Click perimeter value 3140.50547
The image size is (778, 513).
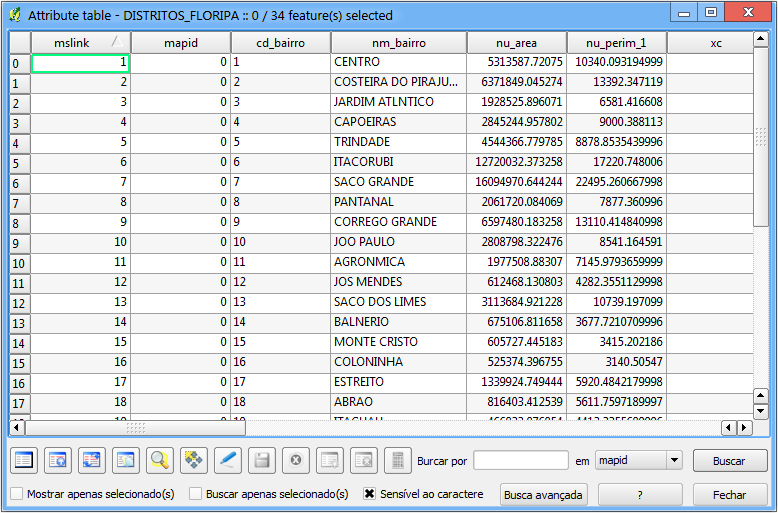(617, 362)
